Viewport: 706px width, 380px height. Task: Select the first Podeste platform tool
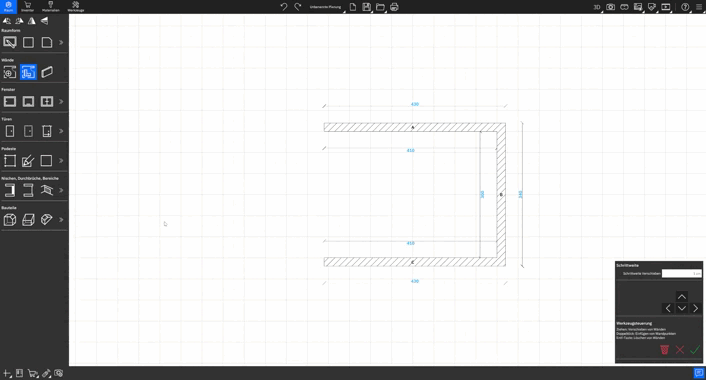pos(9,161)
